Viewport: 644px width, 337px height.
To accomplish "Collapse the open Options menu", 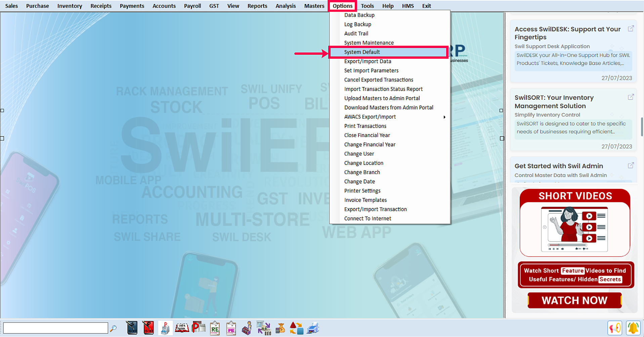I will coord(342,6).
